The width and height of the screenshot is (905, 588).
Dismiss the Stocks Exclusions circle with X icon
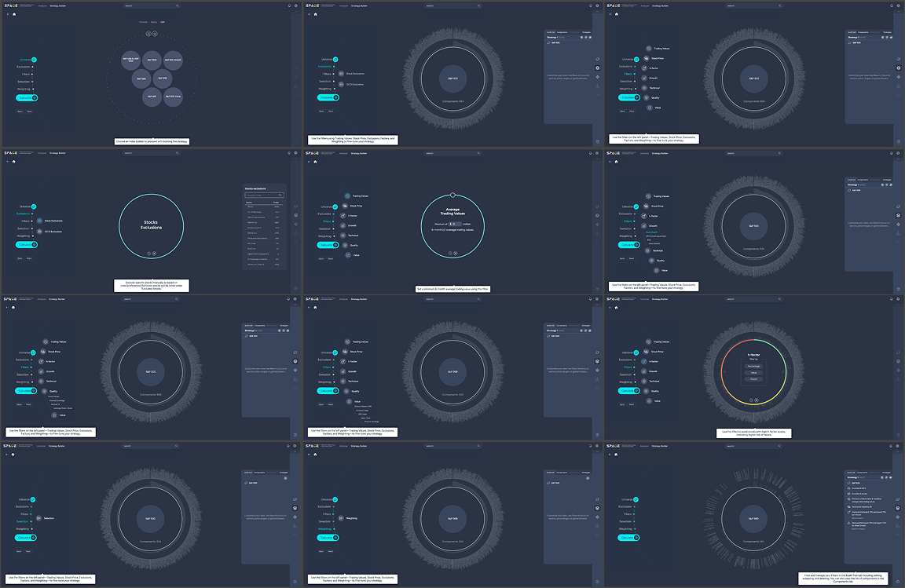154,253
